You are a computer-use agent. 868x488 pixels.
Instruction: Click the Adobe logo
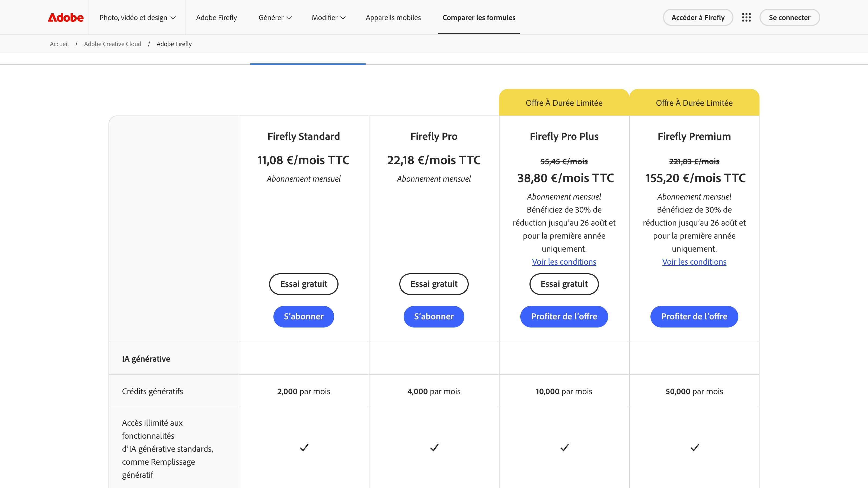click(x=65, y=17)
